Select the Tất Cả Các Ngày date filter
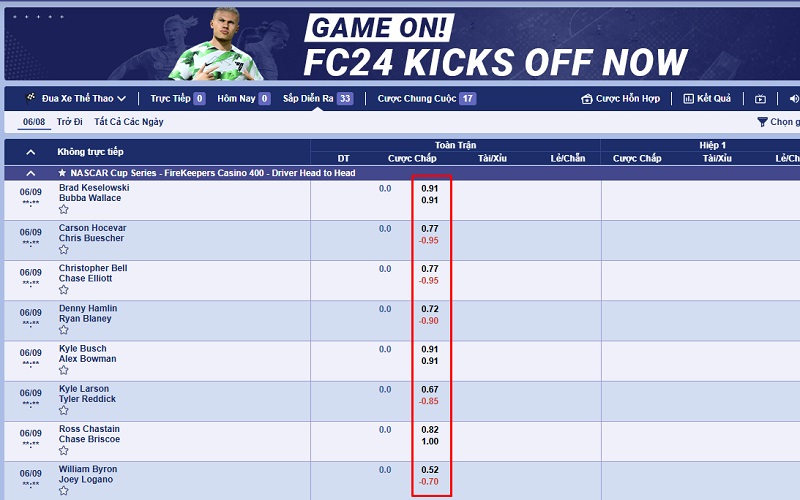Viewport: 800px width, 500px height. click(128, 122)
